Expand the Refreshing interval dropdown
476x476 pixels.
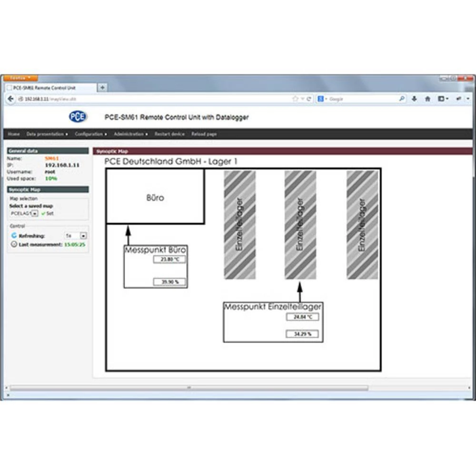[83, 236]
